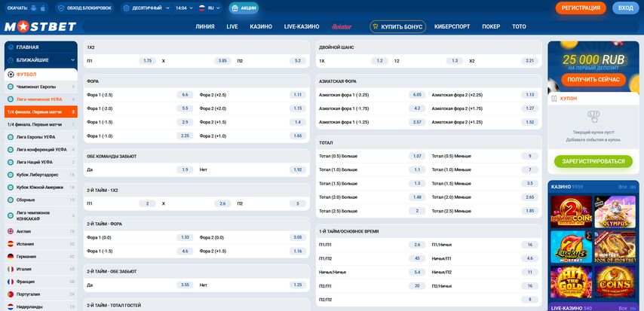Screen dimensions: 644x311
Task: Select Лига чемпионов УЕФА in sidebar
Action: [x=39, y=99]
